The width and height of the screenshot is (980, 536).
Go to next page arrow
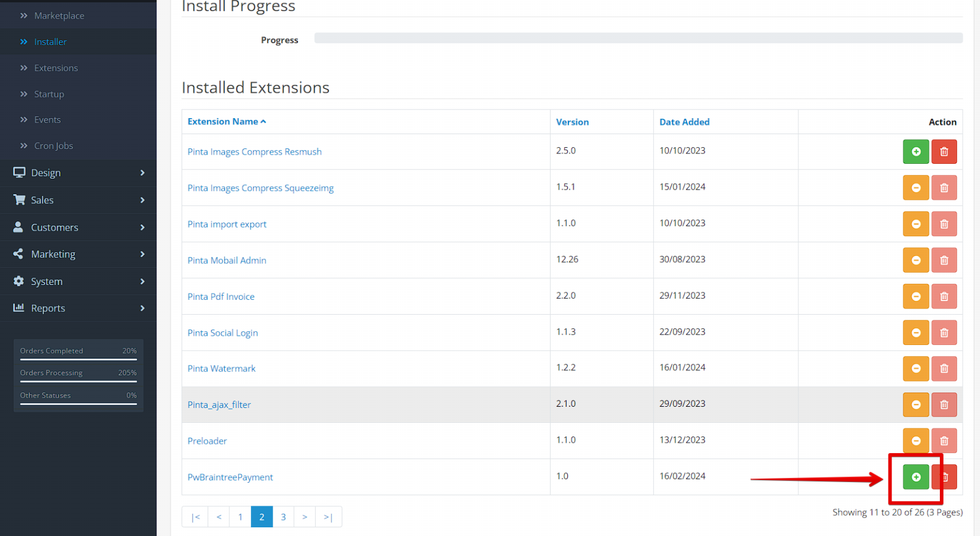click(305, 517)
